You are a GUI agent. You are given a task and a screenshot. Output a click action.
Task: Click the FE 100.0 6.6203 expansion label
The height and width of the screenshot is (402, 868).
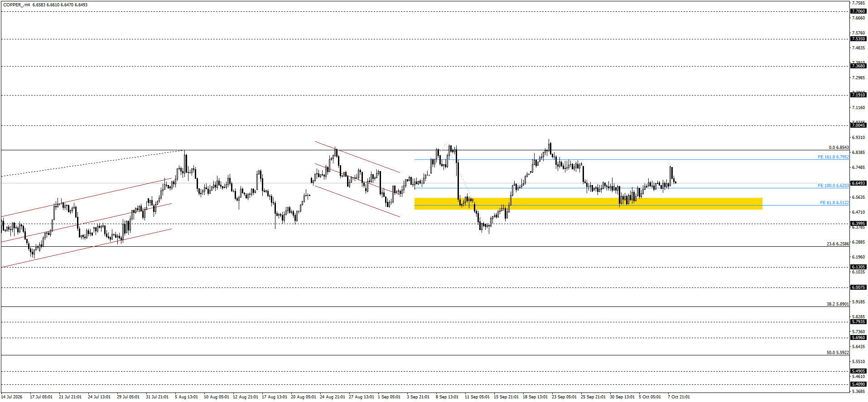pos(833,186)
